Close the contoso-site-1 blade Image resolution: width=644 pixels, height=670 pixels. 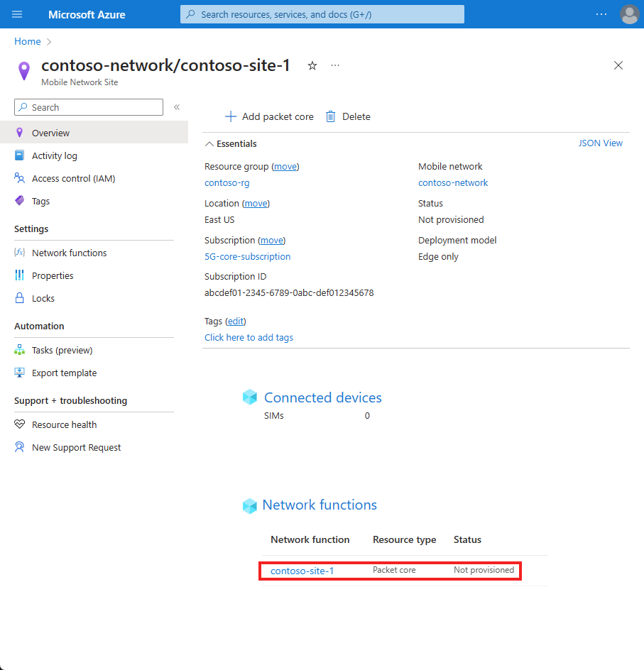coord(618,65)
